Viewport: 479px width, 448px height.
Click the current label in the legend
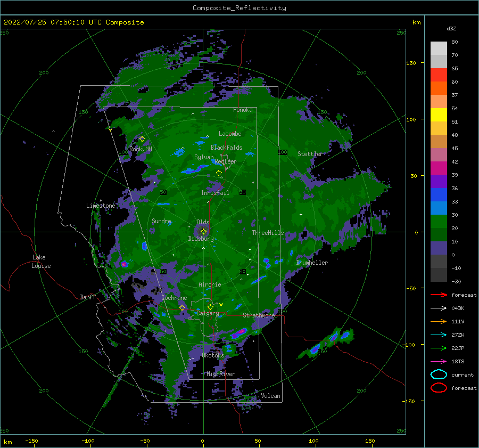coord(463,374)
